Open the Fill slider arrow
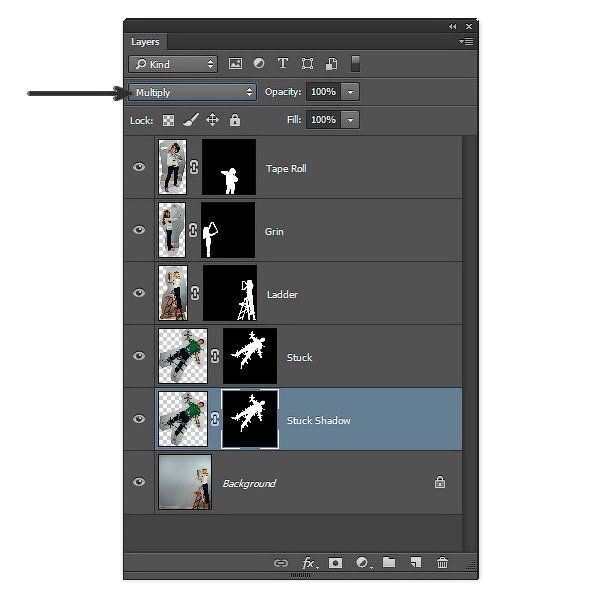The height and width of the screenshot is (603, 600). click(x=350, y=120)
